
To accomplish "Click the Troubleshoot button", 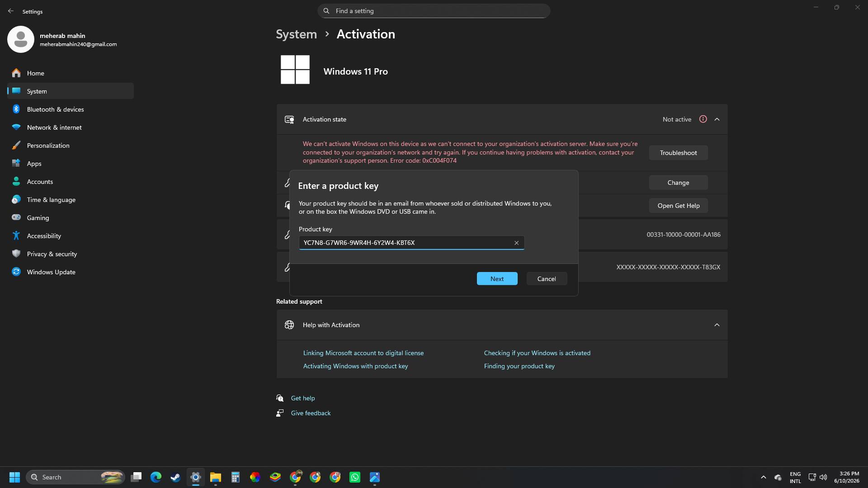I will point(678,153).
